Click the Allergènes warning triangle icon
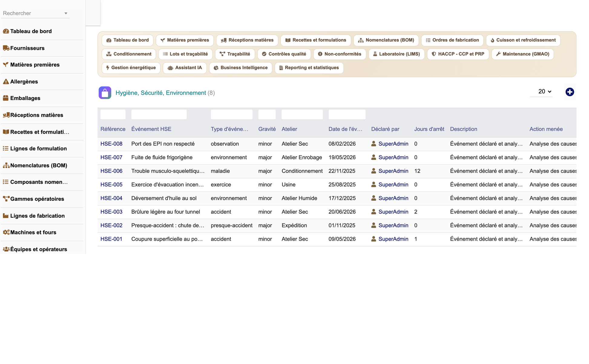Image resolution: width=589 pixels, height=364 pixels. (x=6, y=82)
